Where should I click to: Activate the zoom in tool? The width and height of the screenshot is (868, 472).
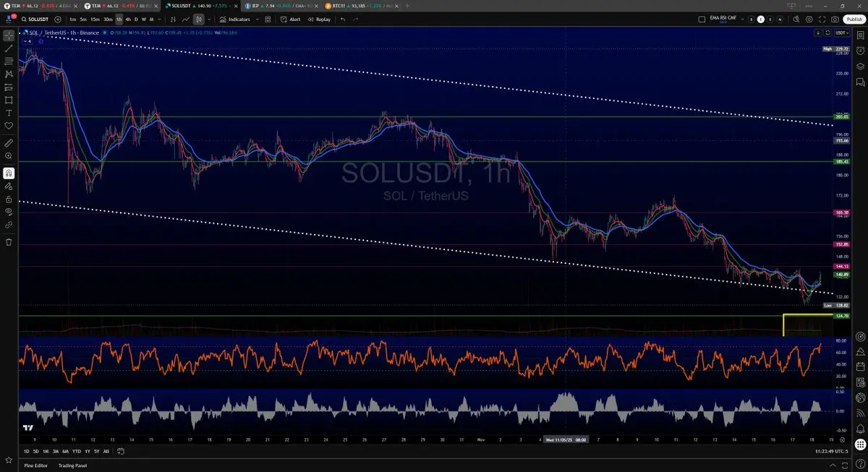coord(9,155)
